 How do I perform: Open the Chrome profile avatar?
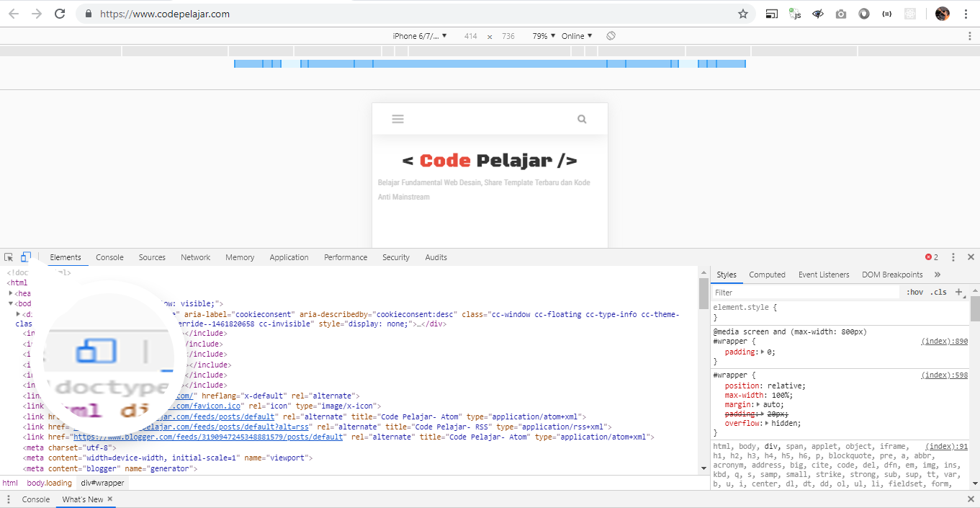[943, 14]
